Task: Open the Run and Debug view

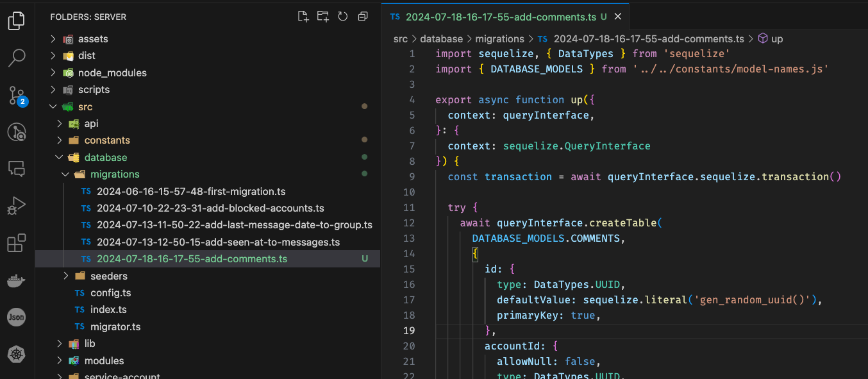Action: pos(16,206)
